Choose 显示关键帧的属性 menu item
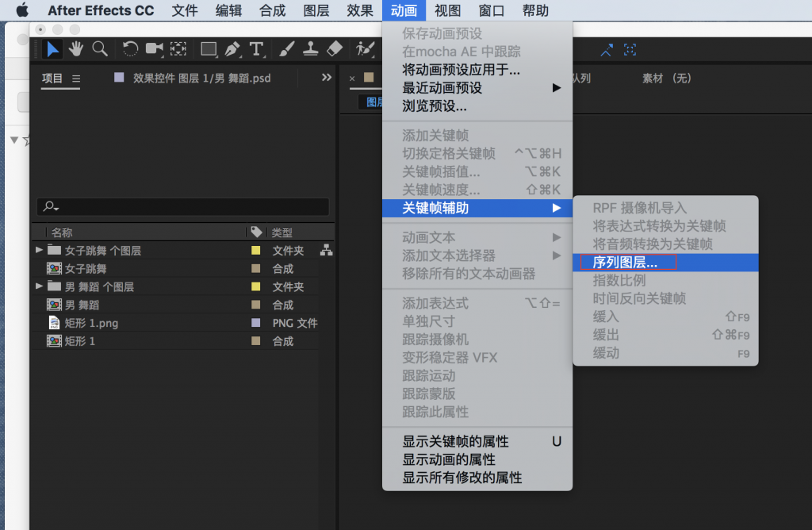This screenshot has width=812, height=530. (477, 441)
